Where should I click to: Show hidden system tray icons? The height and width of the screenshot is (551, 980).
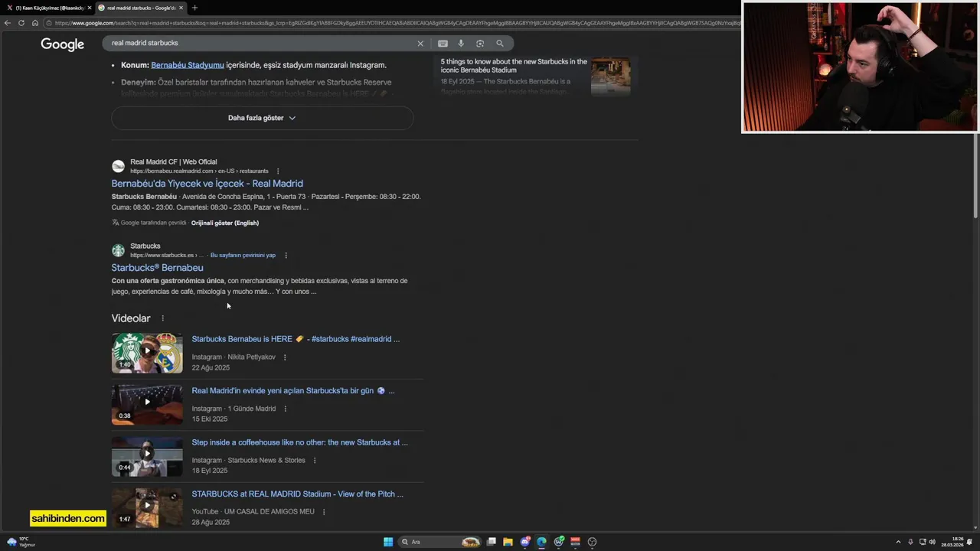pyautogui.click(x=898, y=542)
